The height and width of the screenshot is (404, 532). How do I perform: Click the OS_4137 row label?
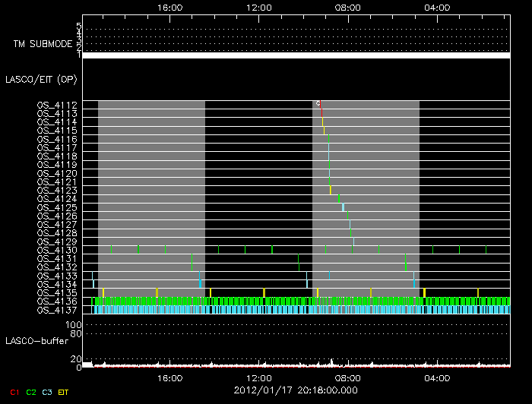(x=57, y=309)
